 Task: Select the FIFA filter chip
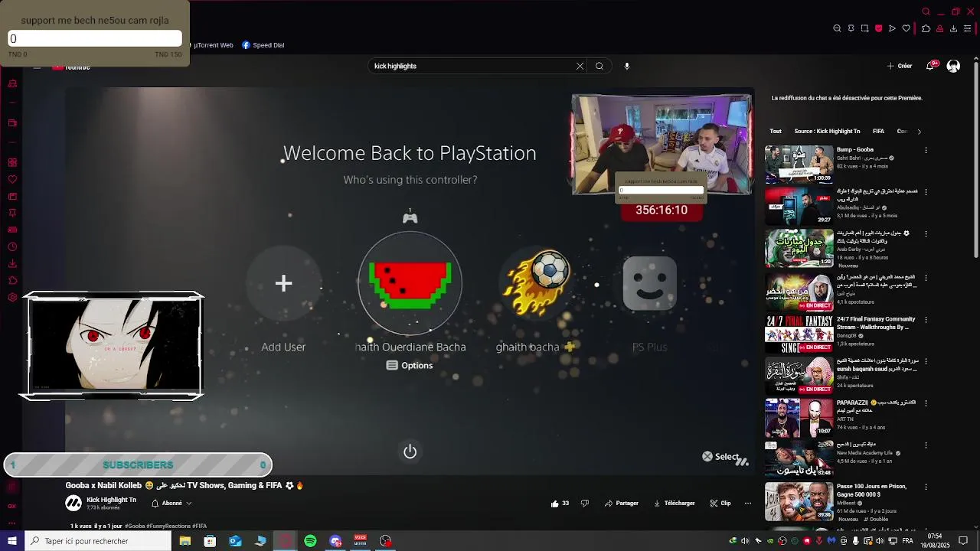[x=878, y=132]
